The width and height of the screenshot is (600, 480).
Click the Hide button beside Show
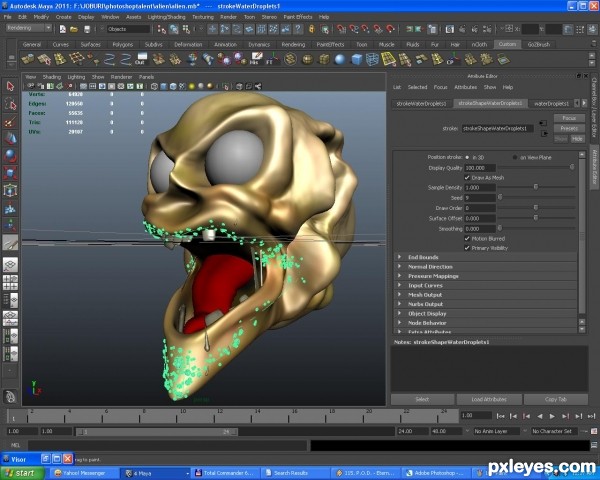[577, 139]
